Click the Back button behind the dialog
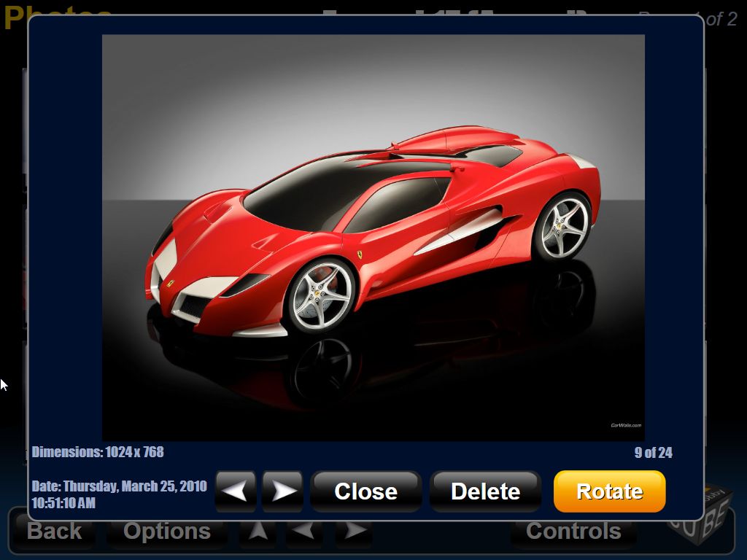747x560 pixels. click(x=54, y=532)
